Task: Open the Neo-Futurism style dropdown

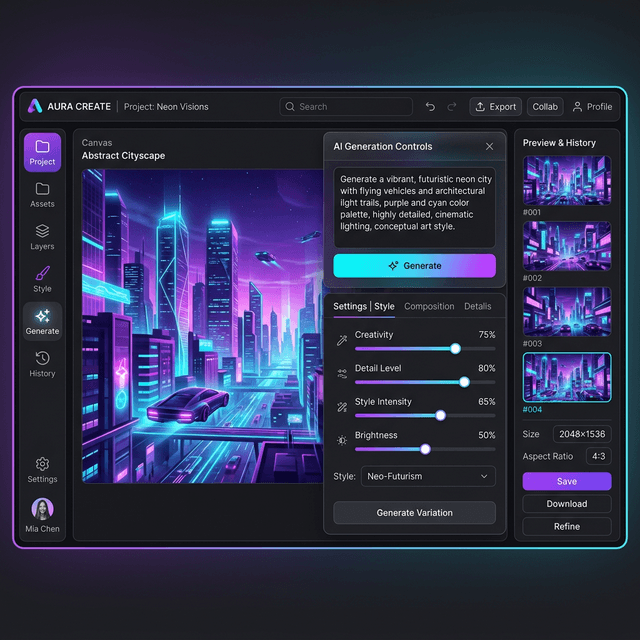Action: coord(428,476)
